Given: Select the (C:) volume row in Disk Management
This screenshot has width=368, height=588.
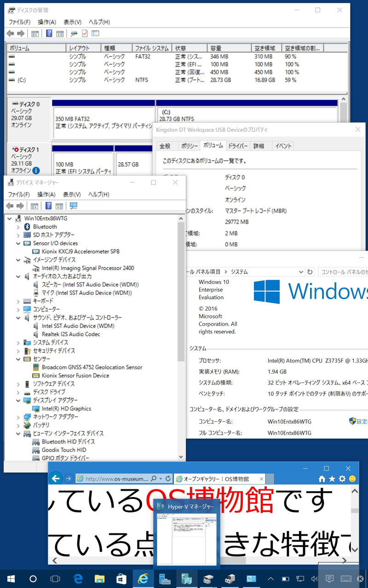Looking at the screenshot, I should [x=177, y=80].
